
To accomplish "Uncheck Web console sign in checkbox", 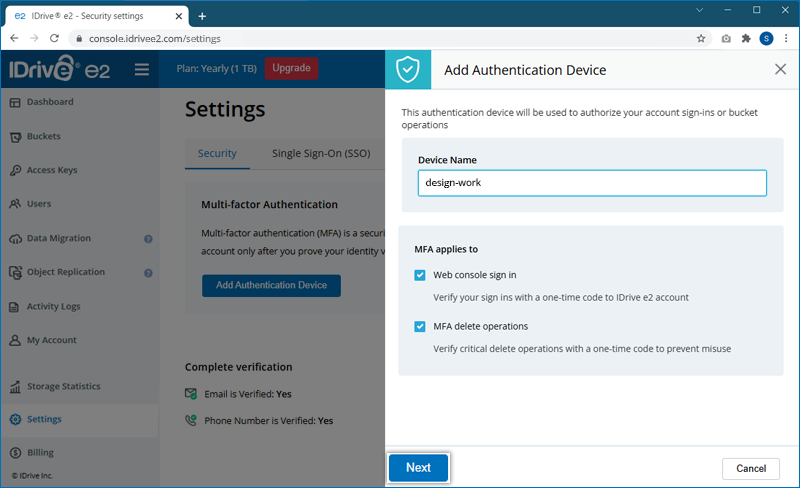I will [x=420, y=275].
